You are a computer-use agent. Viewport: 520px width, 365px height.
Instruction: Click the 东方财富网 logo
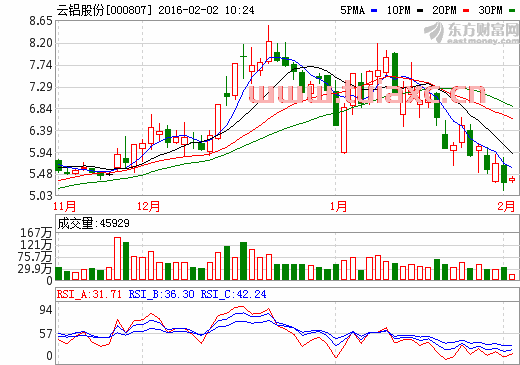[471, 33]
